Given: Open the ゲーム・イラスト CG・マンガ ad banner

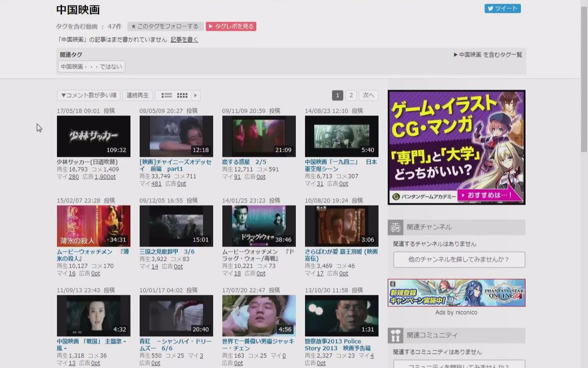Looking at the screenshot, I should tap(457, 147).
